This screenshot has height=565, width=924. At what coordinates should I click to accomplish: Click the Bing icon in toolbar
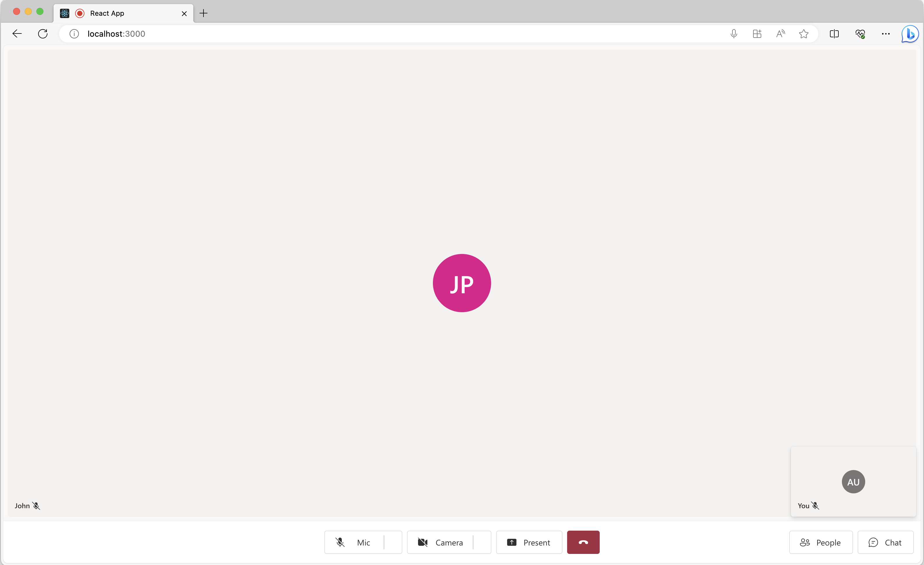(911, 34)
